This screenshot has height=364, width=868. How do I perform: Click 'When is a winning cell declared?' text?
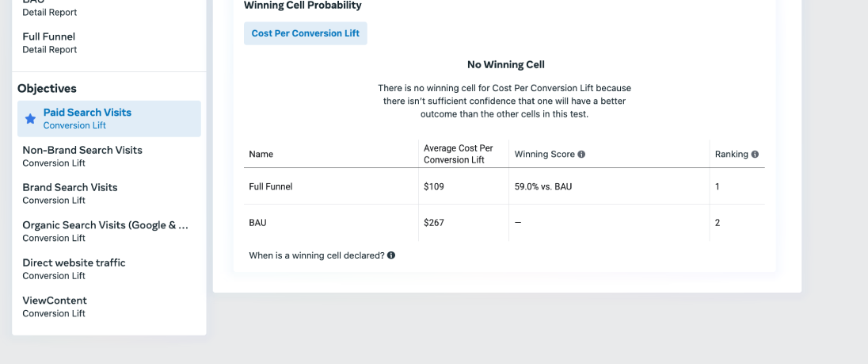click(x=317, y=255)
